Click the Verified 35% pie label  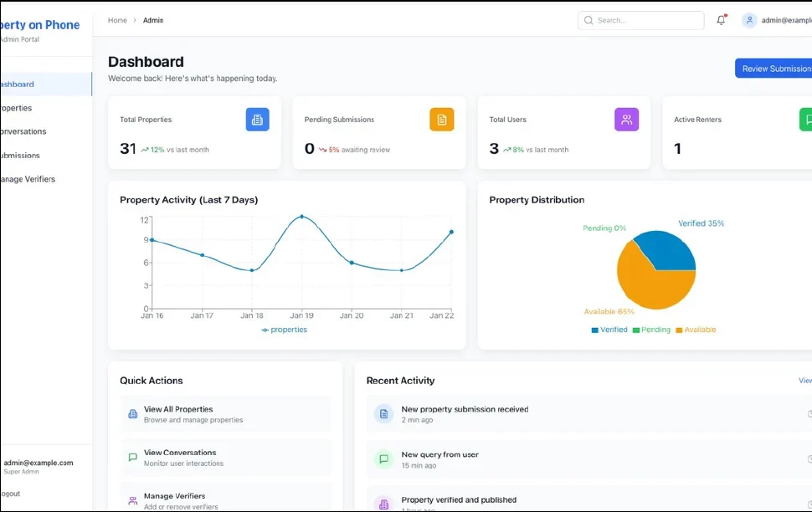pyautogui.click(x=702, y=223)
